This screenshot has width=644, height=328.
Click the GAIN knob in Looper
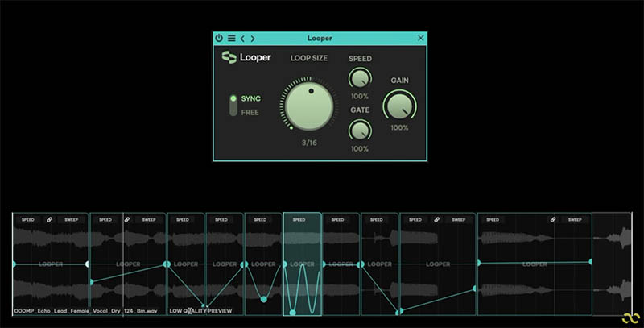(399, 106)
